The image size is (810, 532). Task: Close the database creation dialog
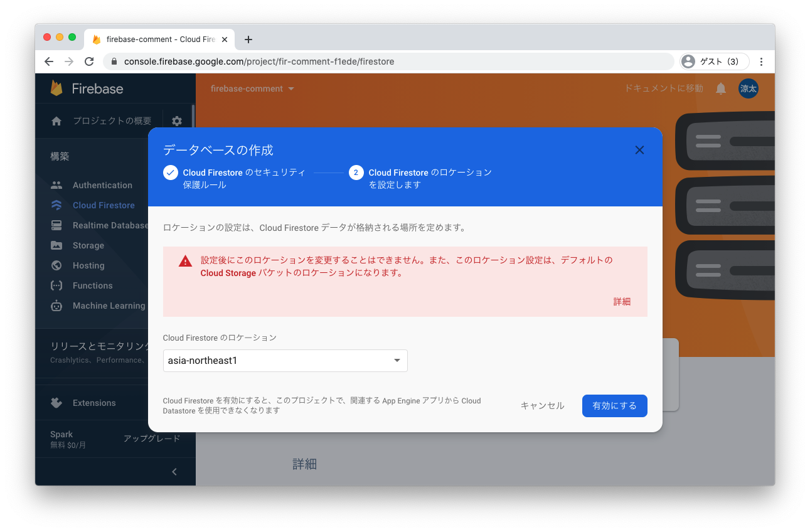[639, 150]
